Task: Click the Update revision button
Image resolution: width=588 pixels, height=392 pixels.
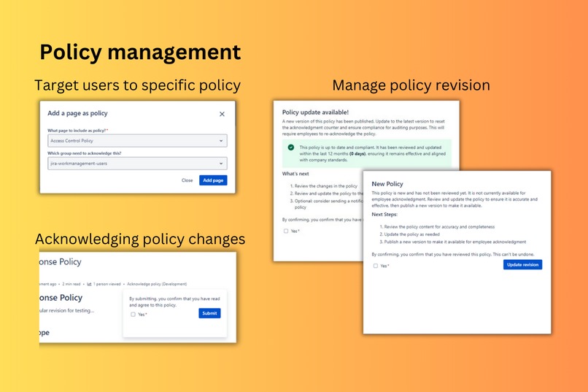Action: (522, 265)
